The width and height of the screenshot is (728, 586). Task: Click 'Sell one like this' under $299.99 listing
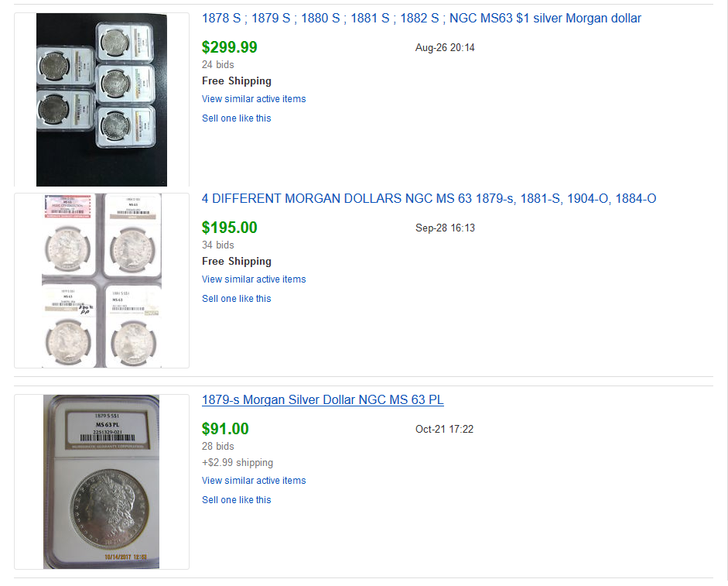tap(237, 118)
